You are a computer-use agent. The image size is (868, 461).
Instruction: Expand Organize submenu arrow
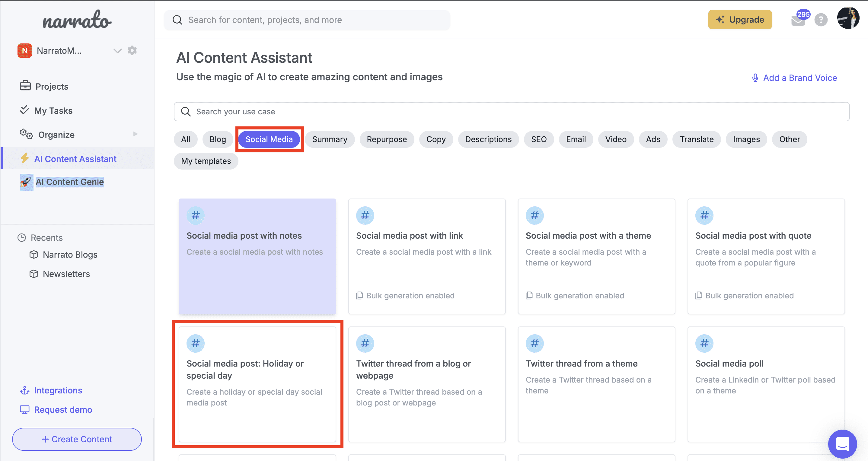click(x=136, y=134)
